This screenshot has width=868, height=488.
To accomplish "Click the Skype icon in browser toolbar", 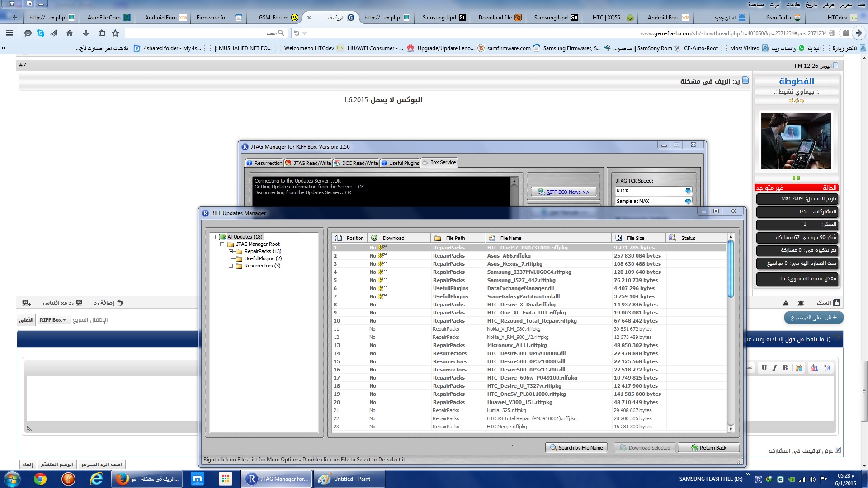I will 41,33.
